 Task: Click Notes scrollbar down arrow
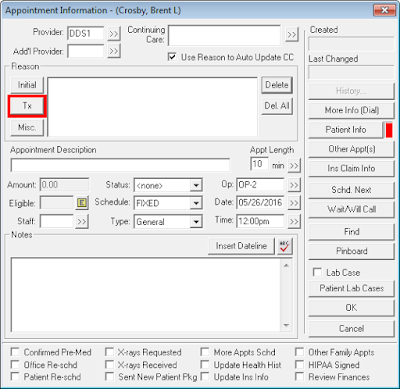(286, 326)
